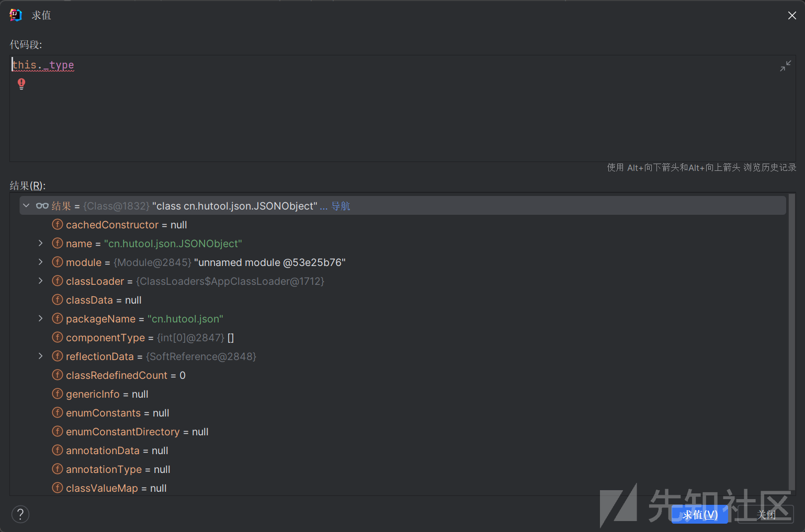805x532 pixels.
Task: Open the help question mark button
Action: pyautogui.click(x=20, y=514)
